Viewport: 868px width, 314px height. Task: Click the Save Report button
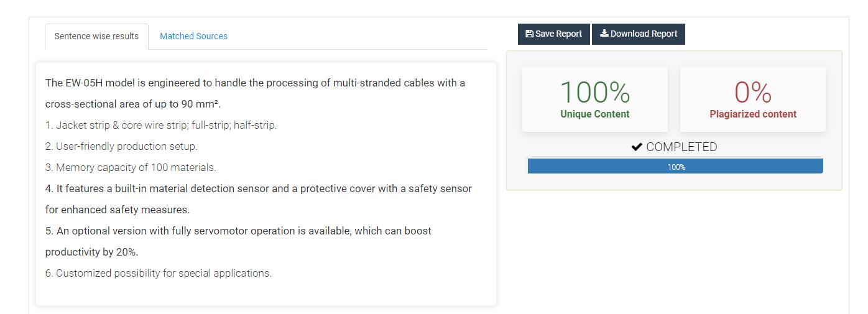coord(554,34)
